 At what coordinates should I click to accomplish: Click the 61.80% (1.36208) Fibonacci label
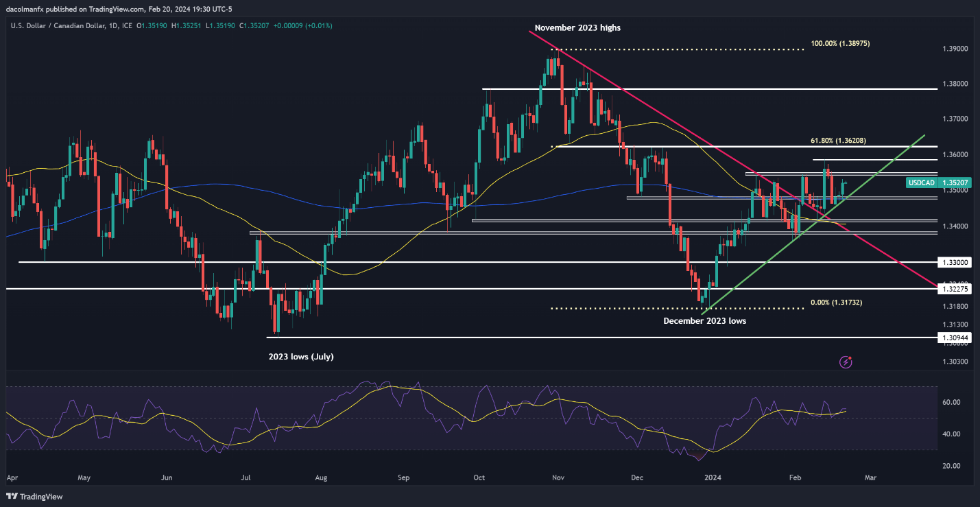pyautogui.click(x=837, y=141)
